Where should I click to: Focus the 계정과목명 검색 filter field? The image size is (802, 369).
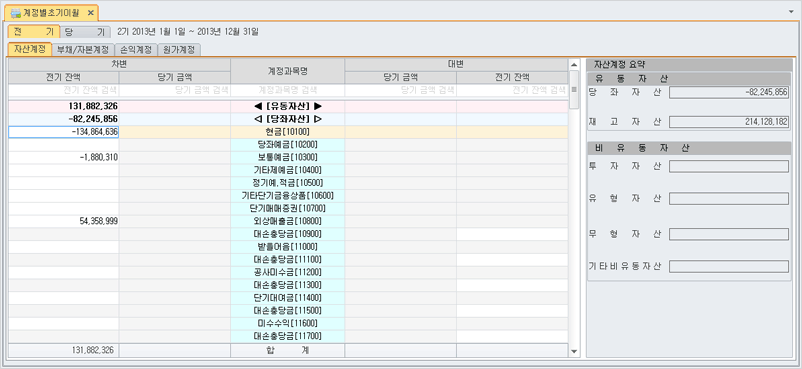pos(287,90)
